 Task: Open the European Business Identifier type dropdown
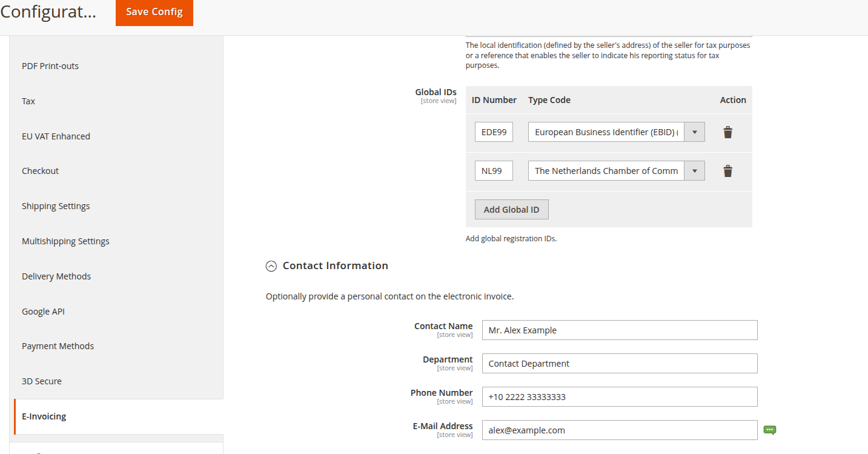click(x=616, y=132)
